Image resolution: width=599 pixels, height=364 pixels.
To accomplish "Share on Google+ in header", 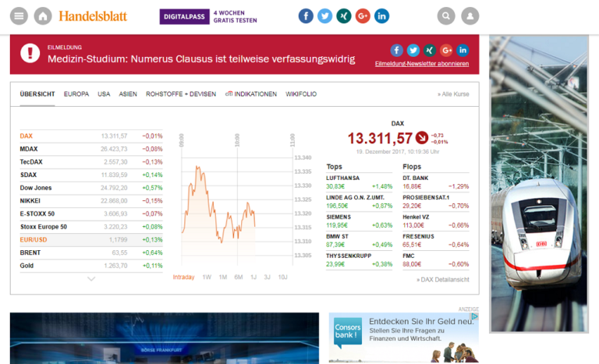I will 363,16.
